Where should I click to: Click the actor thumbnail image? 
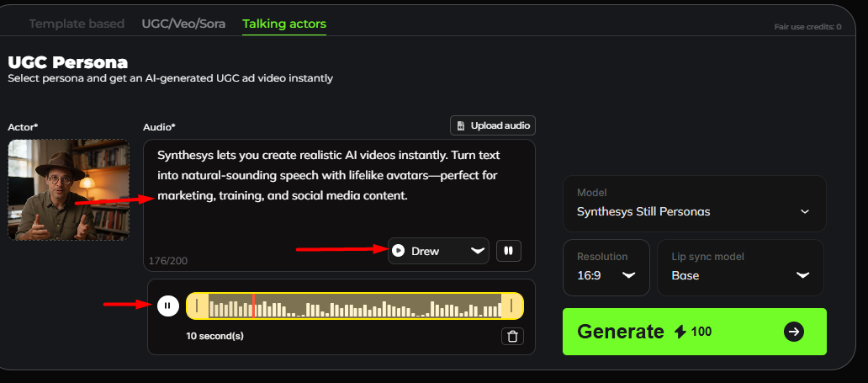(69, 189)
